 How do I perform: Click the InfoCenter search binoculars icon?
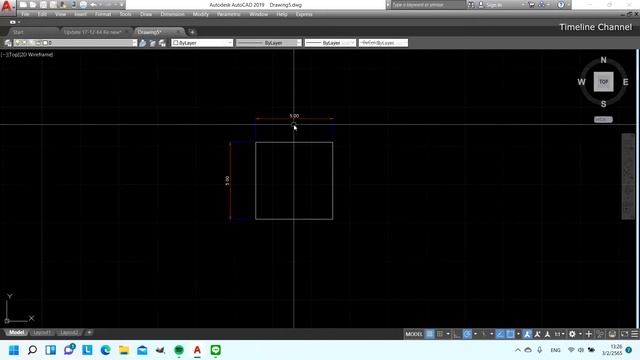(471, 5)
